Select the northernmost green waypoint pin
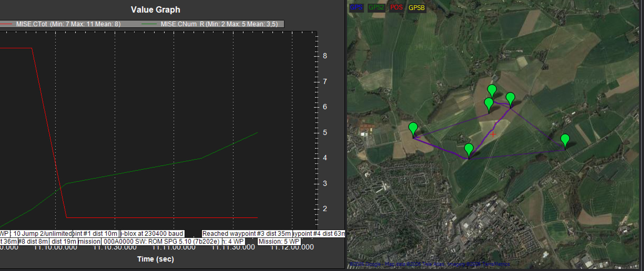 click(x=492, y=90)
